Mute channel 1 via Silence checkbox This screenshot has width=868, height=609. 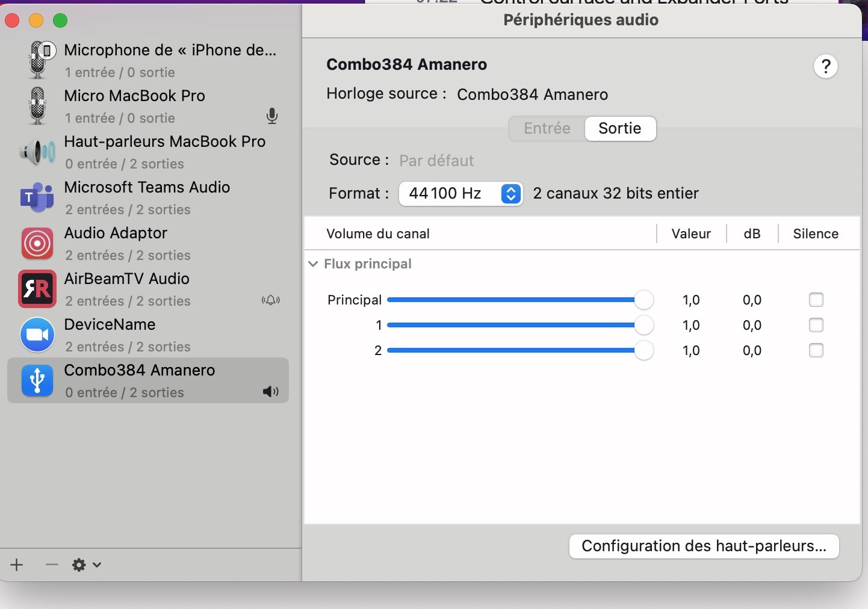pyautogui.click(x=816, y=325)
